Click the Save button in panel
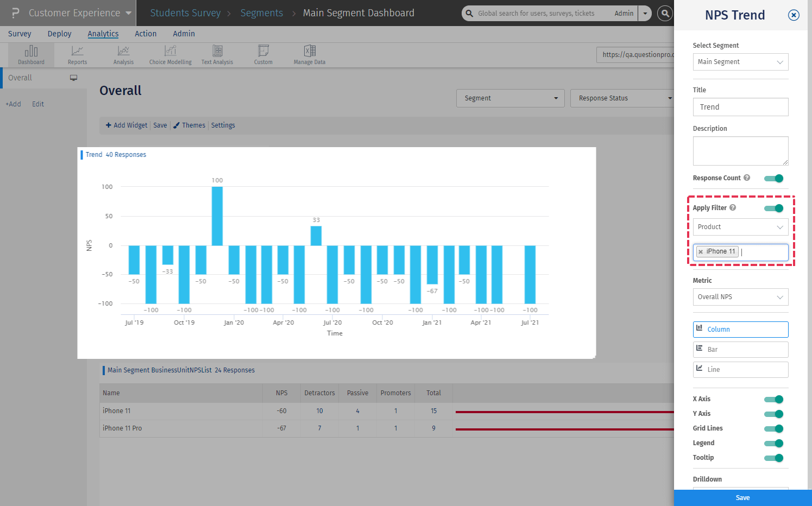 click(742, 498)
